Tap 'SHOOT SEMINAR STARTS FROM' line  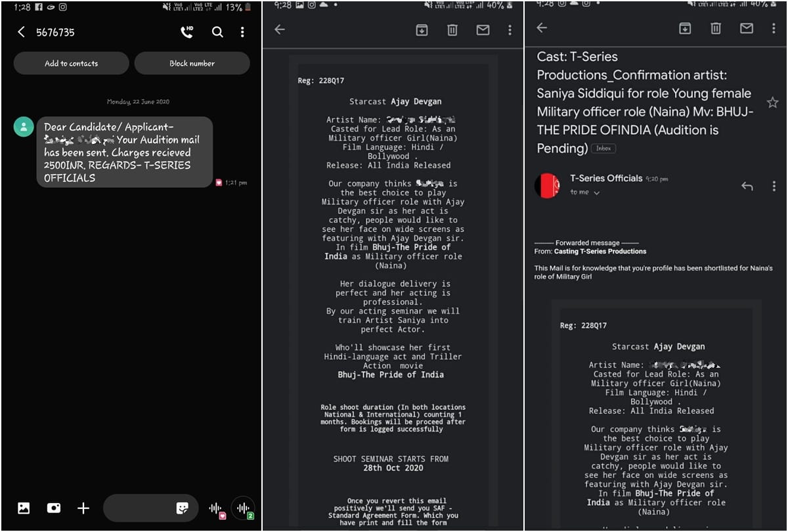391,459
